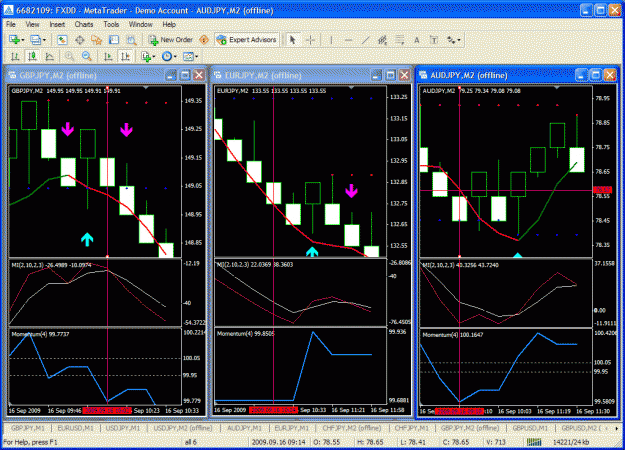Toggle the Expert Advisors button
Image resolution: width=625 pixels, height=450 pixels.
247,40
